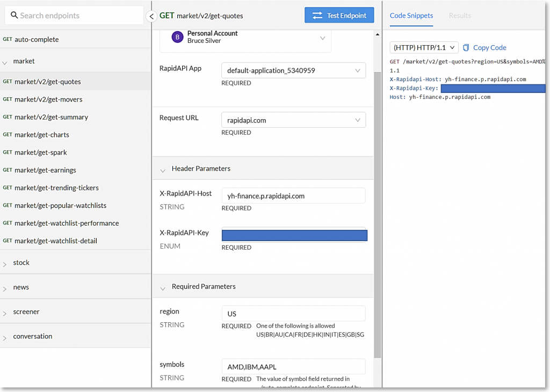Viewport: 550px width, 392px height.
Task: Select market/v2/get-movers endpoint
Action: pos(48,99)
